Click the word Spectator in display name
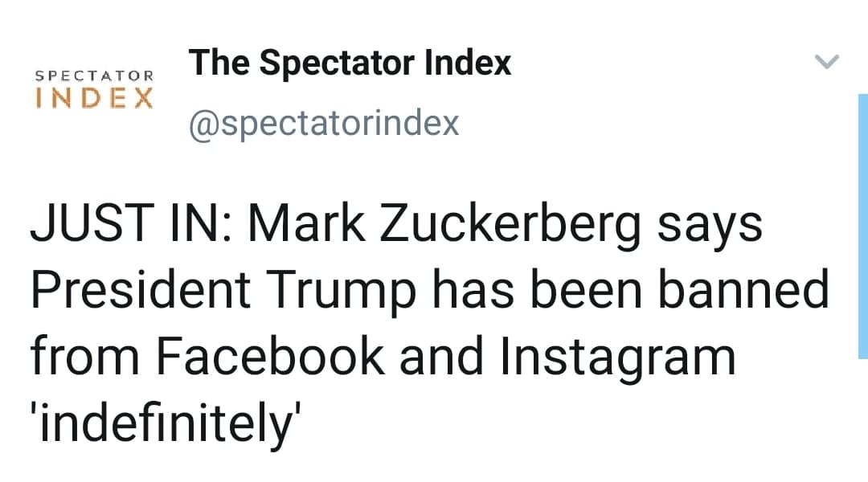This screenshot has height=482, width=868. 337,63
